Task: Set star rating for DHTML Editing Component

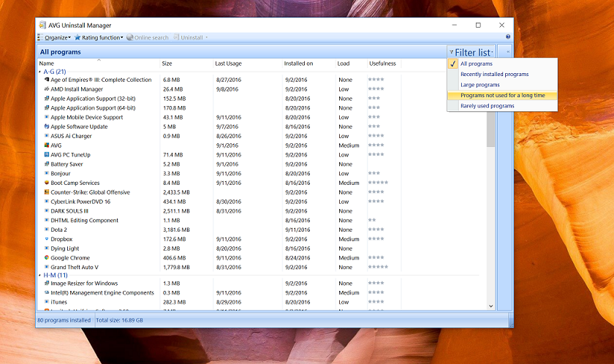Action: click(x=371, y=220)
